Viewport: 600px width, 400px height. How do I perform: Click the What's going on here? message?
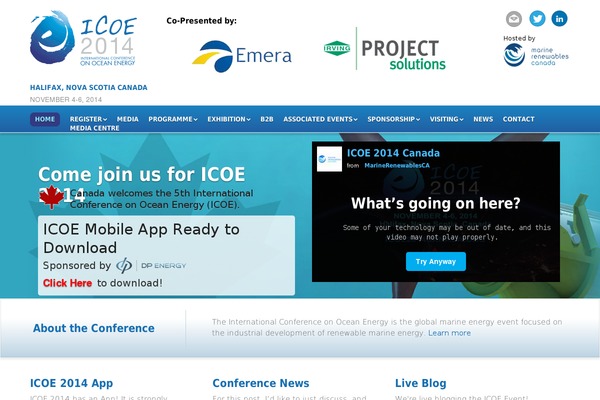click(436, 203)
